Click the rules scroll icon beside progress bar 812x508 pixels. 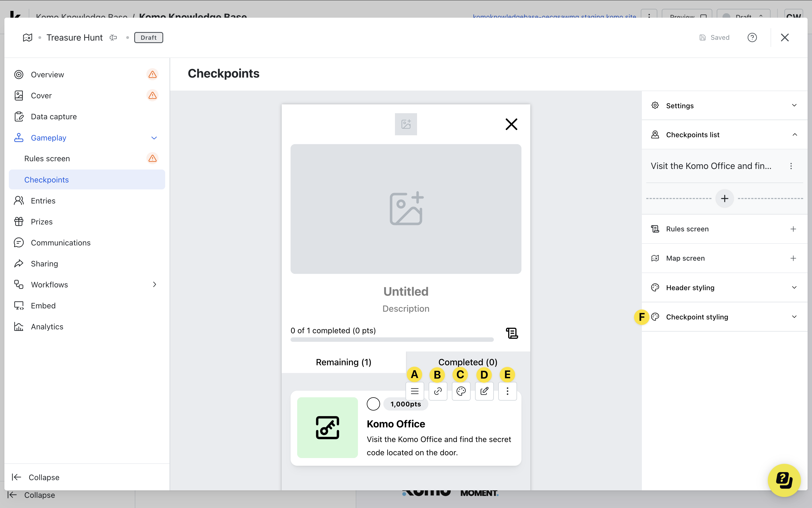[512, 333]
